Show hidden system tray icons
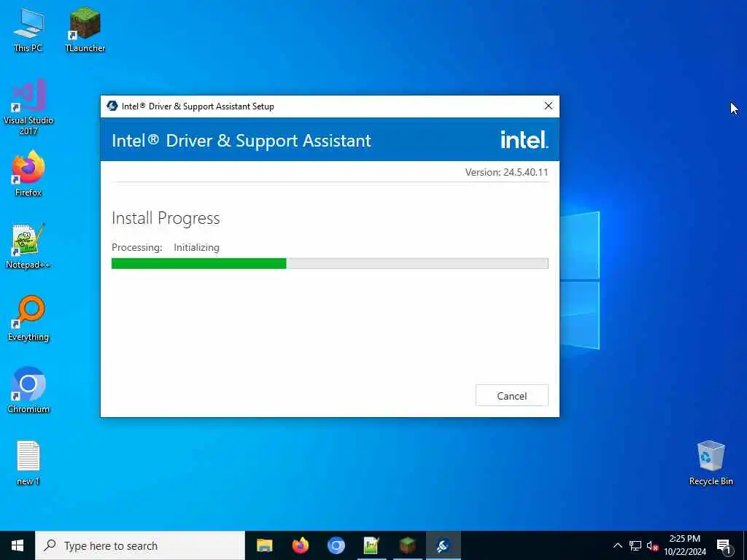This screenshot has width=747, height=560. coord(617,545)
